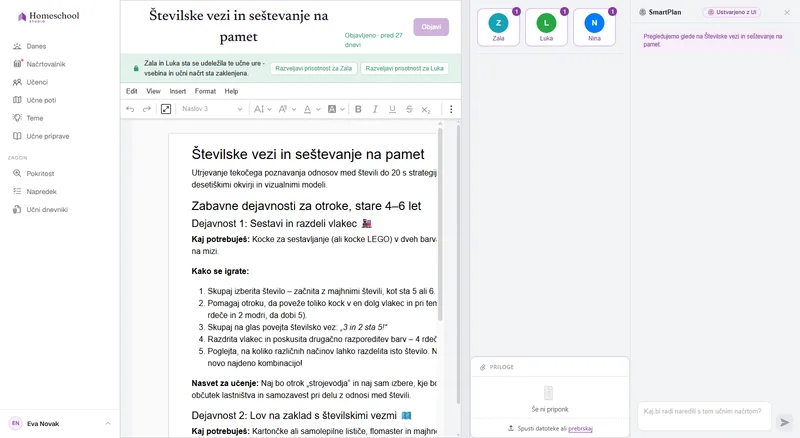The image size is (800, 438).
Task: Open the text color dropdown arrow
Action: pyautogui.click(x=318, y=109)
